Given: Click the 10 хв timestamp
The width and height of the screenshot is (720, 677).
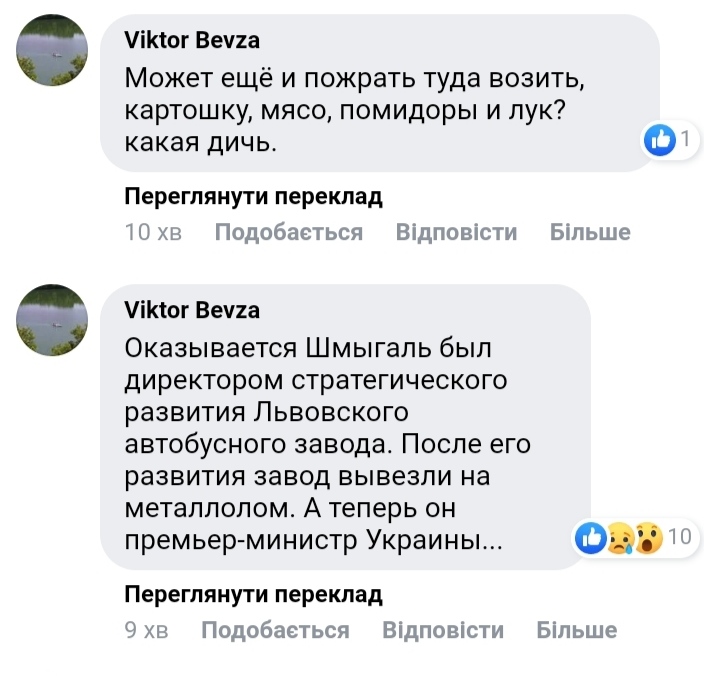Looking at the screenshot, I should tap(153, 233).
